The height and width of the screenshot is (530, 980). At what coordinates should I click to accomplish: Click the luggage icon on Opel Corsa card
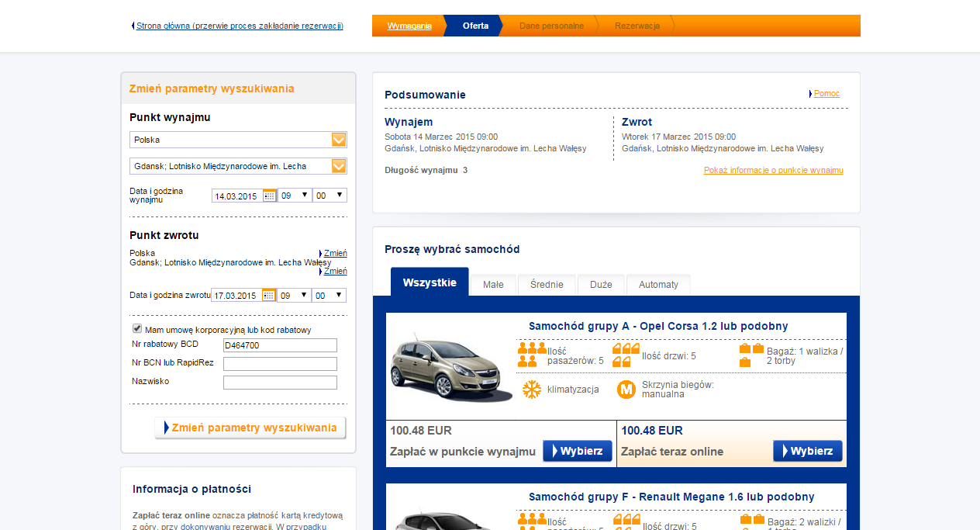point(751,355)
